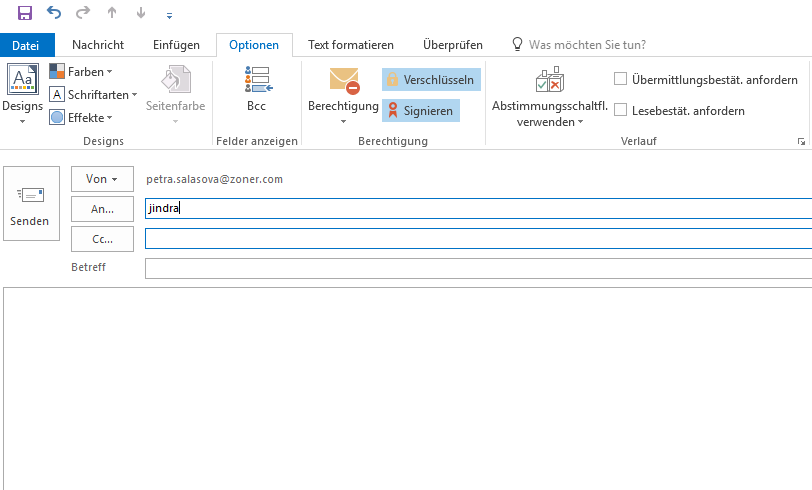The height and width of the screenshot is (490, 812).
Task: Open the Datei tab
Action: coord(26,45)
